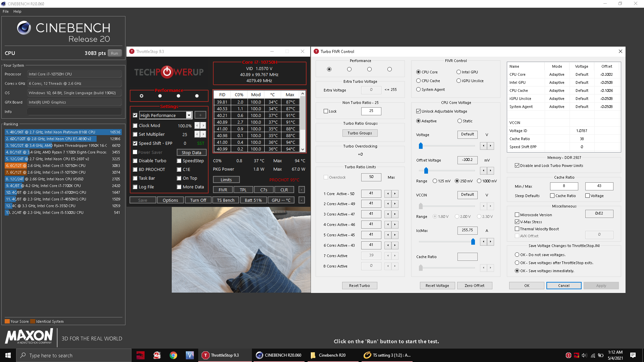Switch to CINEBENCH R20.060 taskbar button
Screen dimensions: 644x362
pyautogui.click(x=279, y=355)
